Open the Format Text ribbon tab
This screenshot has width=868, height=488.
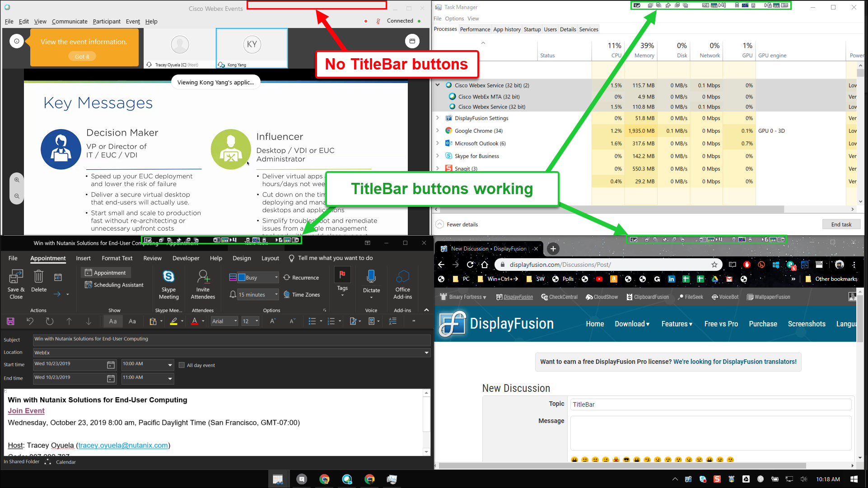pyautogui.click(x=117, y=258)
